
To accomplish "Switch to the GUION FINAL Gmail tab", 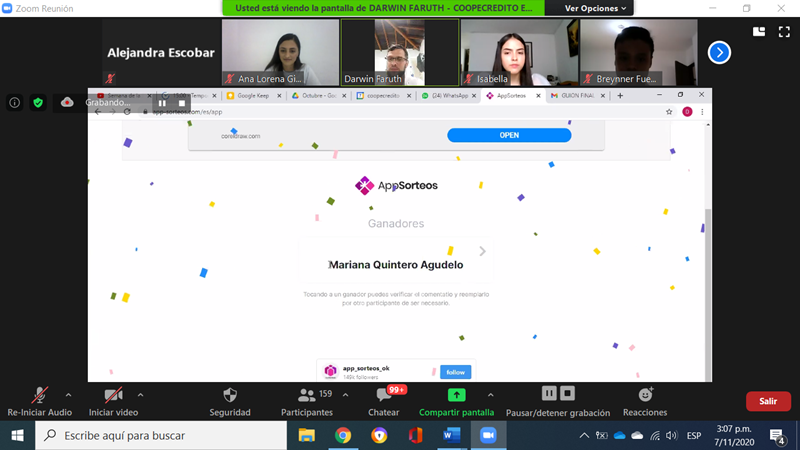I will 578,95.
